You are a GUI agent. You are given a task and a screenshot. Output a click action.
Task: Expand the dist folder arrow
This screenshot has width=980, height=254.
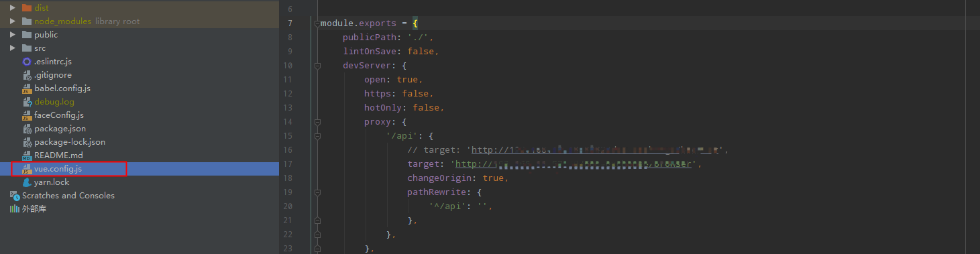[x=13, y=7]
